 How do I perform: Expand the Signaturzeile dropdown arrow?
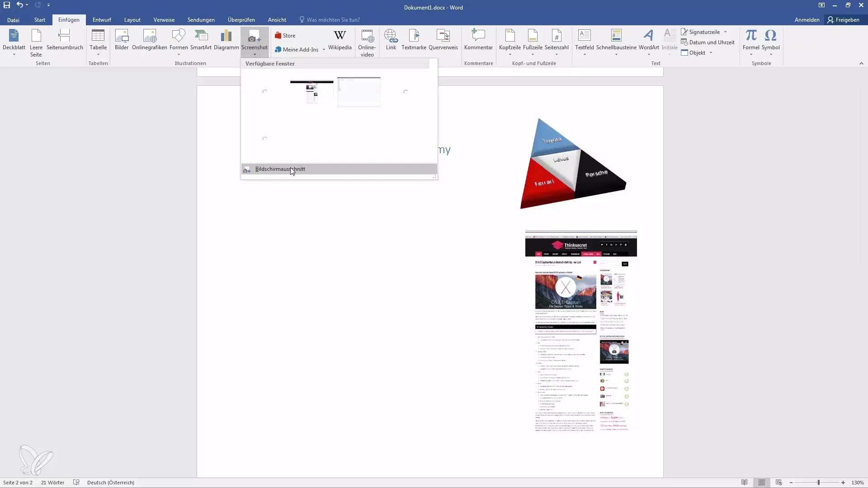pyautogui.click(x=725, y=32)
